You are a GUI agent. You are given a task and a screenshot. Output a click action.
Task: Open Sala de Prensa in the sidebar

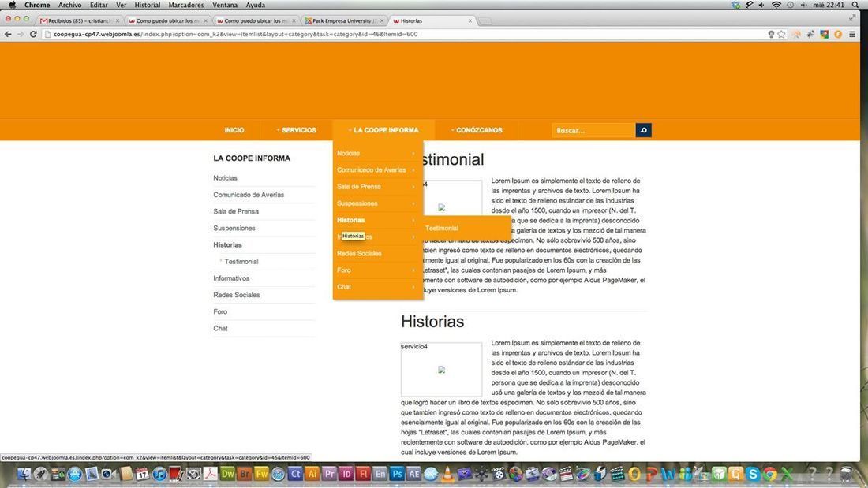coord(236,211)
